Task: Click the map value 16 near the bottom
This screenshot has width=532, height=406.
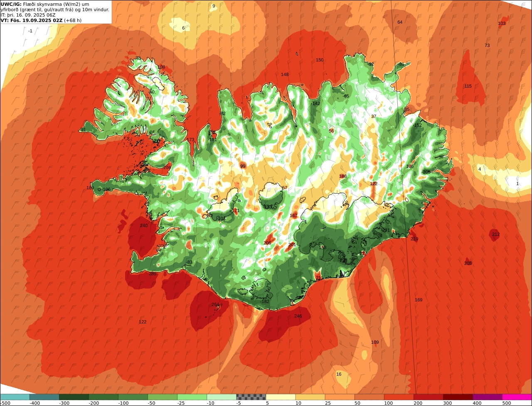Action: pyautogui.click(x=339, y=374)
